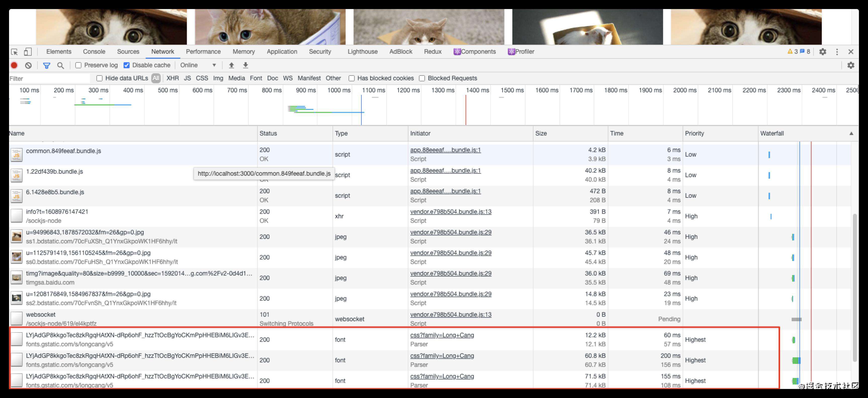The height and width of the screenshot is (398, 868).
Task: Open app.88eeeaf bundle.js:1 initiator link for common.849feeaf
Action: (446, 150)
